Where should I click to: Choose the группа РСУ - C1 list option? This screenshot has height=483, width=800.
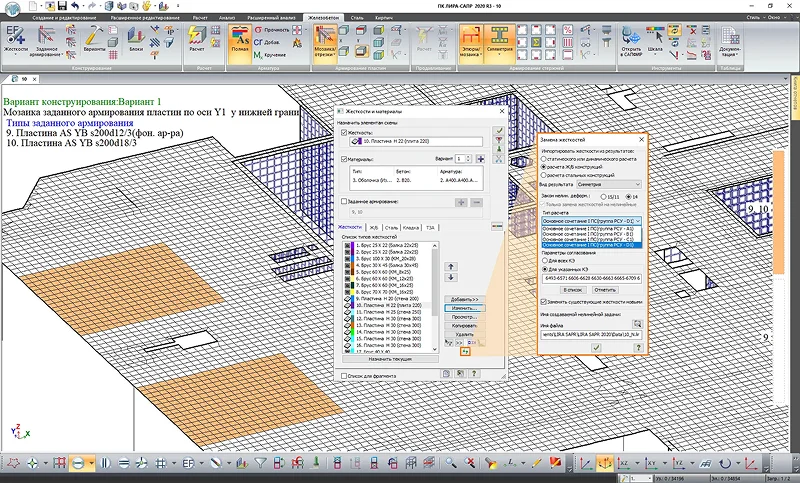(x=591, y=239)
